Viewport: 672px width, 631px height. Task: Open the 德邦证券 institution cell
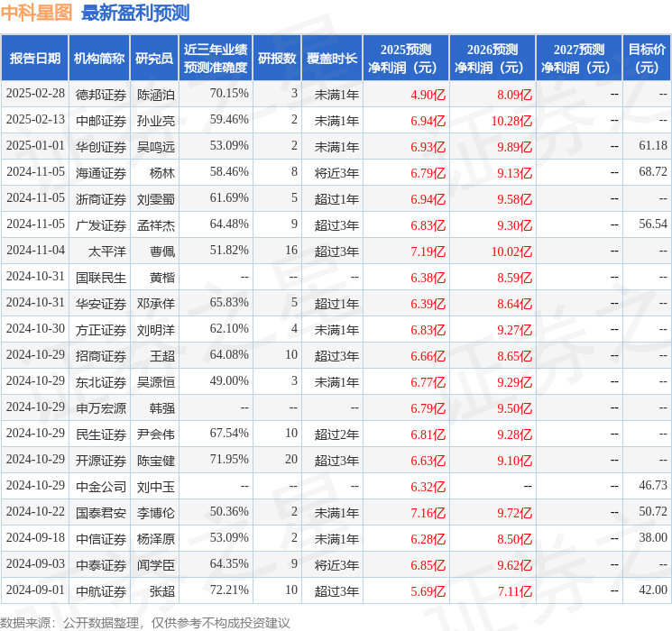[x=101, y=94]
